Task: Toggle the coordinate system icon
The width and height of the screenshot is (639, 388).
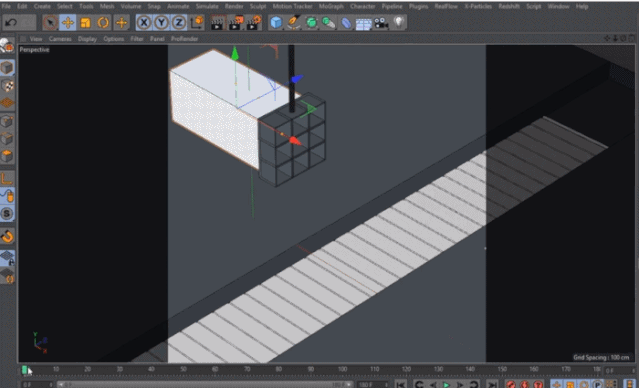Action: [x=196, y=22]
